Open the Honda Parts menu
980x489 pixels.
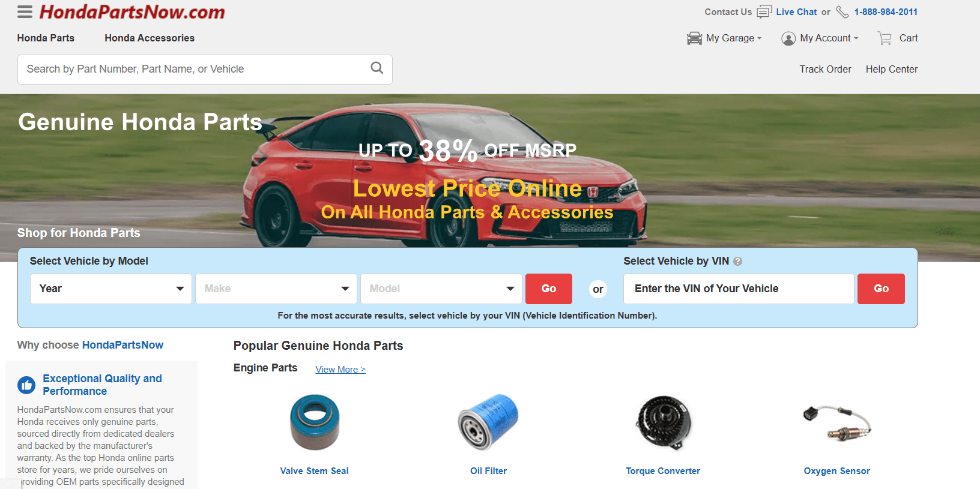(46, 38)
